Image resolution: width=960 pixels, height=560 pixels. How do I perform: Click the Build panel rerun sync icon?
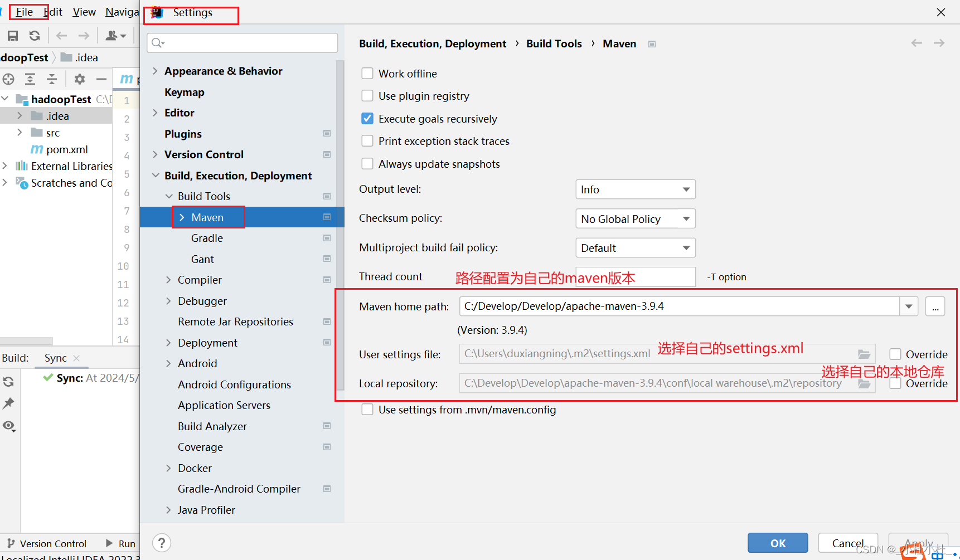[8, 382]
